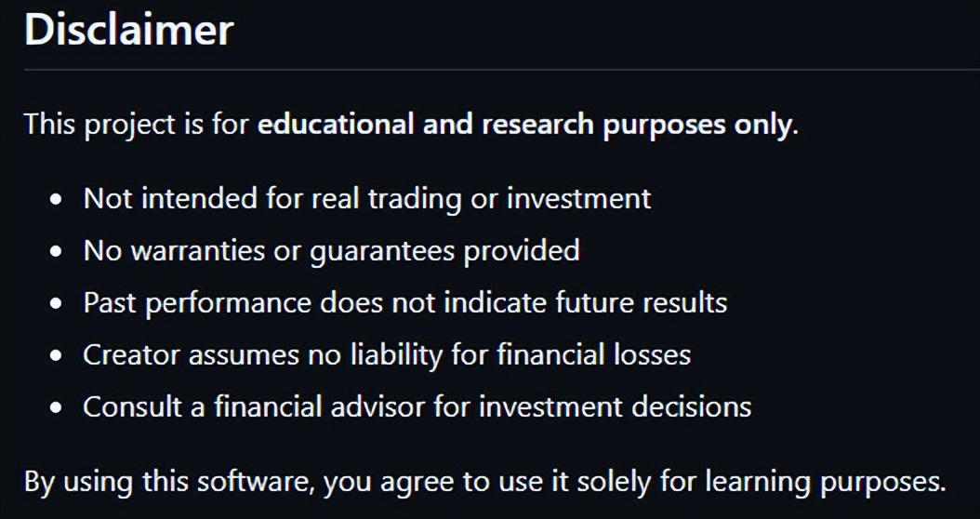Click the 'No warranties or guarantees provided' item
This screenshot has width=980, height=519.
pos(332,251)
